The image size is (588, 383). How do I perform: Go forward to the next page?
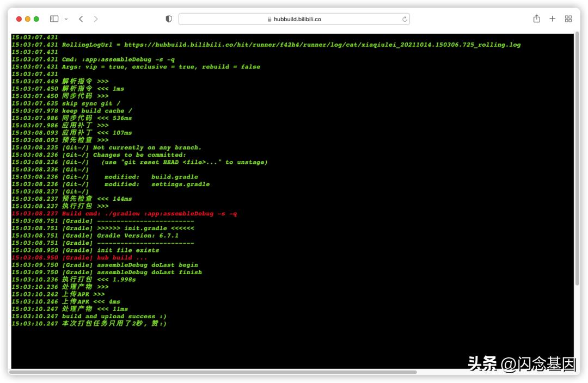tap(96, 19)
